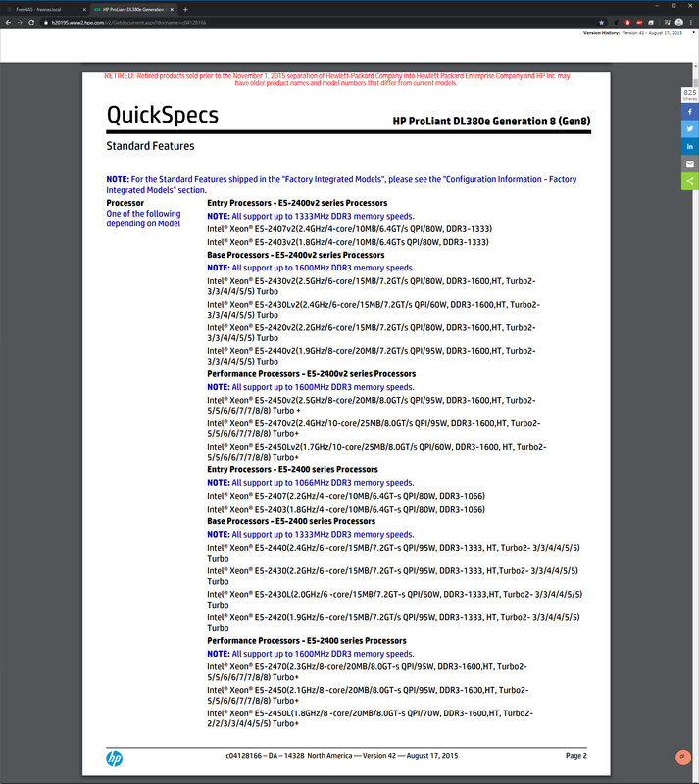Open the media control playlist icon
This screenshot has height=784, width=699.
(x=668, y=22)
